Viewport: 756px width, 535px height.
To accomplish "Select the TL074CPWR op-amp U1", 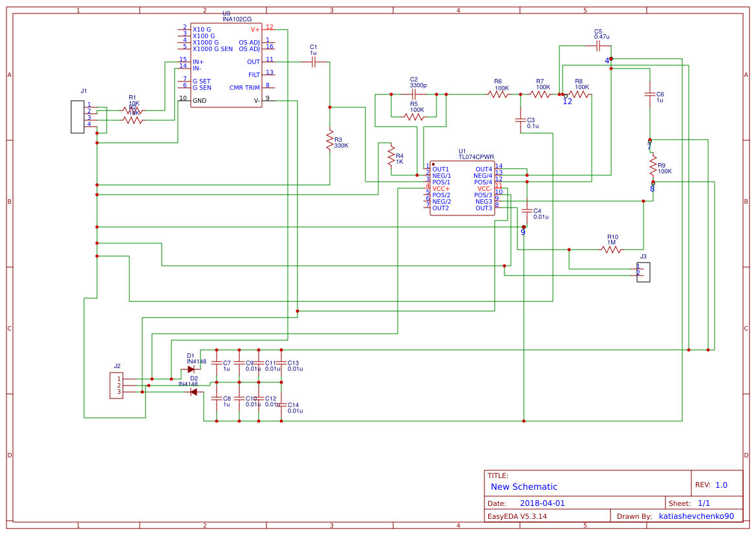I will (x=462, y=188).
